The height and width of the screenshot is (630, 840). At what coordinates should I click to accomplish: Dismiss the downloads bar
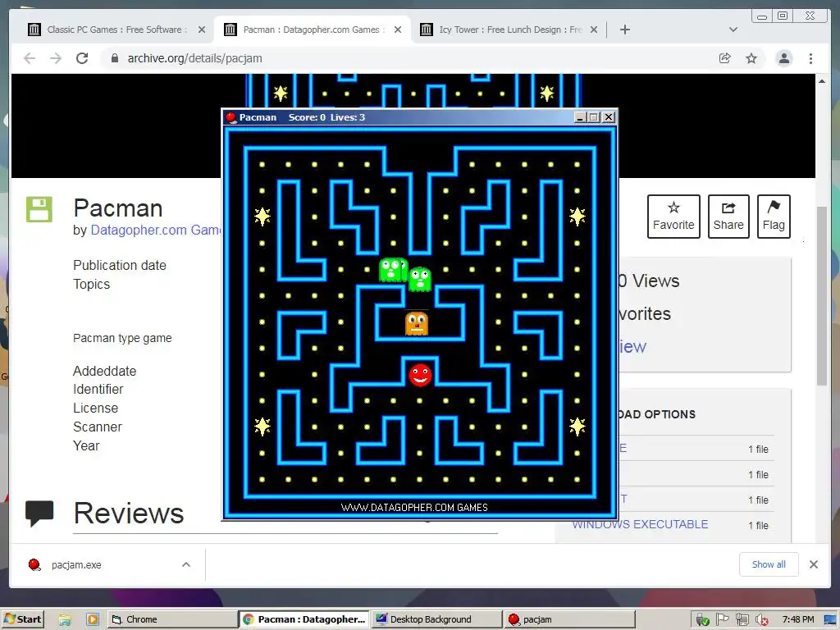click(x=814, y=564)
